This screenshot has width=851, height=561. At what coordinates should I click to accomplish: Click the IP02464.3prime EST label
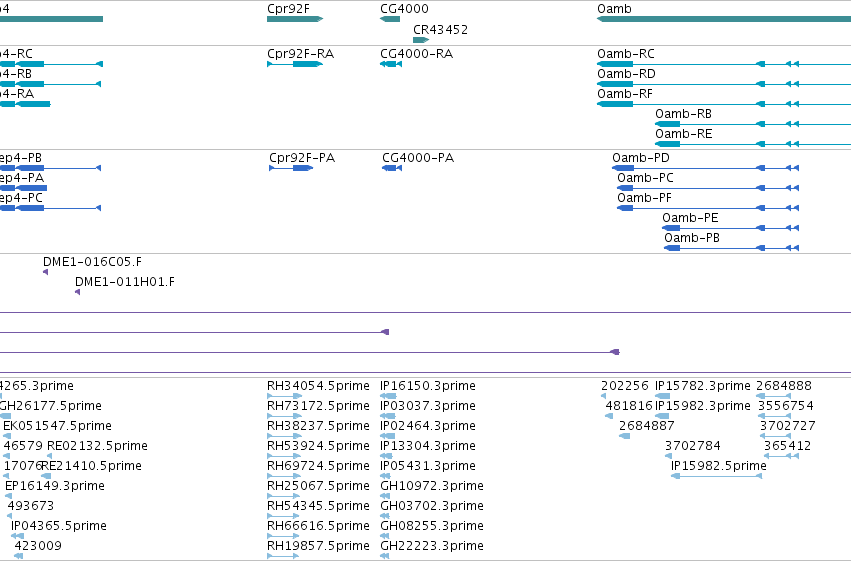[x=428, y=426]
